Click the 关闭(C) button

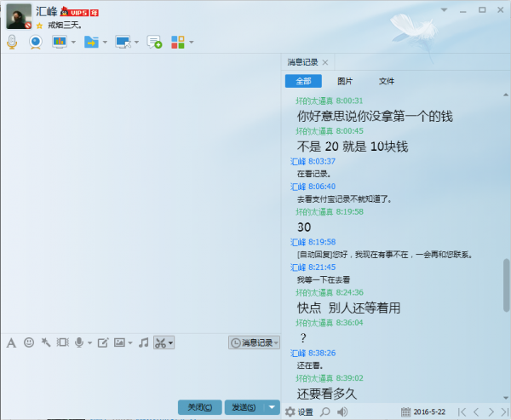[x=200, y=407]
